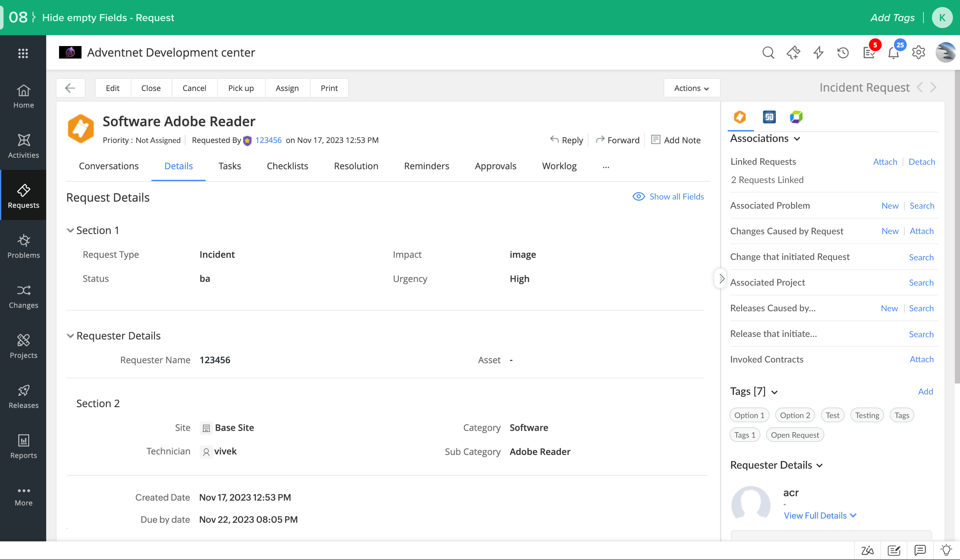Collapse the Section 1 chevron
The width and height of the screenshot is (960, 560).
click(70, 230)
